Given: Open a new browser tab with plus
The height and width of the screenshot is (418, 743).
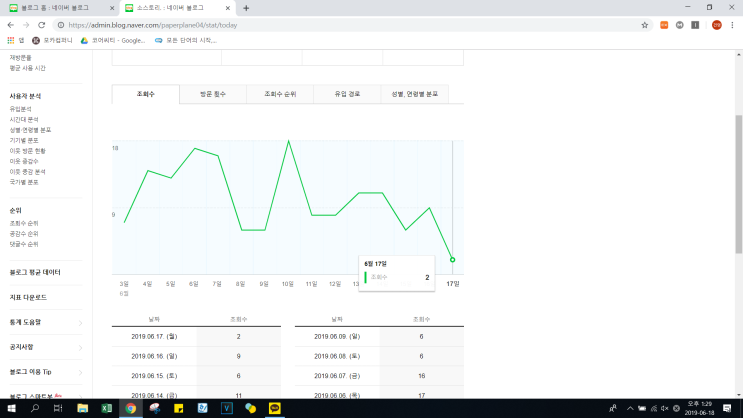Looking at the screenshot, I should coord(246,8).
